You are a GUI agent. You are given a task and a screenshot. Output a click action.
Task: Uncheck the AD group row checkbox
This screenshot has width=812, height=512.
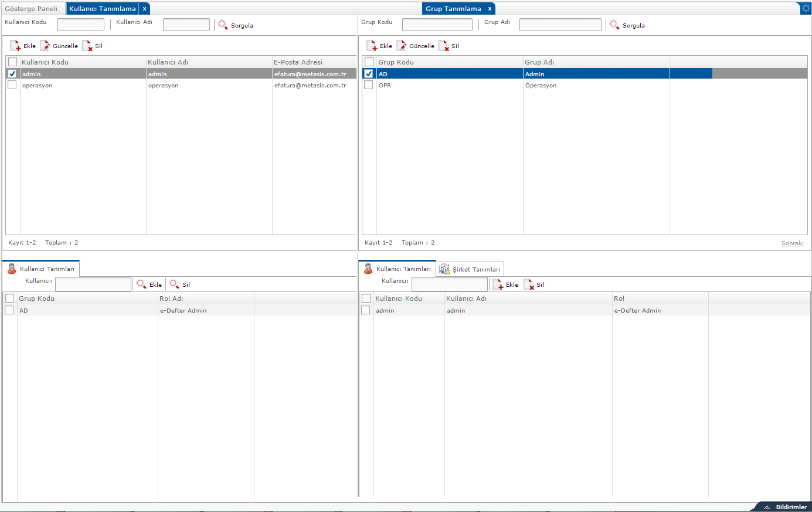369,74
